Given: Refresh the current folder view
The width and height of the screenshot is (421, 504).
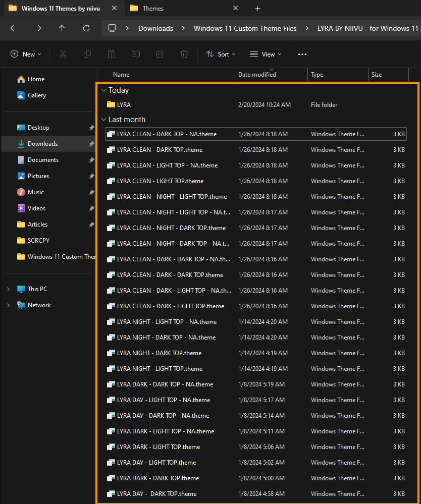Looking at the screenshot, I should 86,28.
